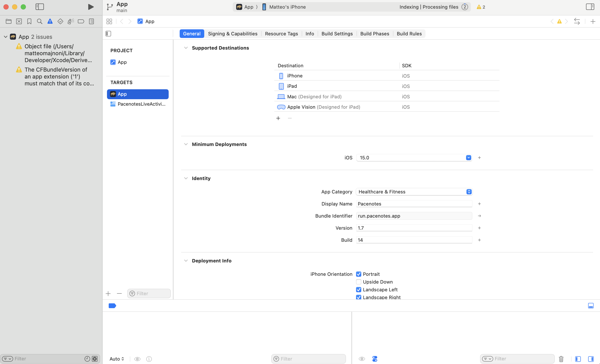The width and height of the screenshot is (600, 364).
Task: Open the Resource Tags tab
Action: pos(281,34)
